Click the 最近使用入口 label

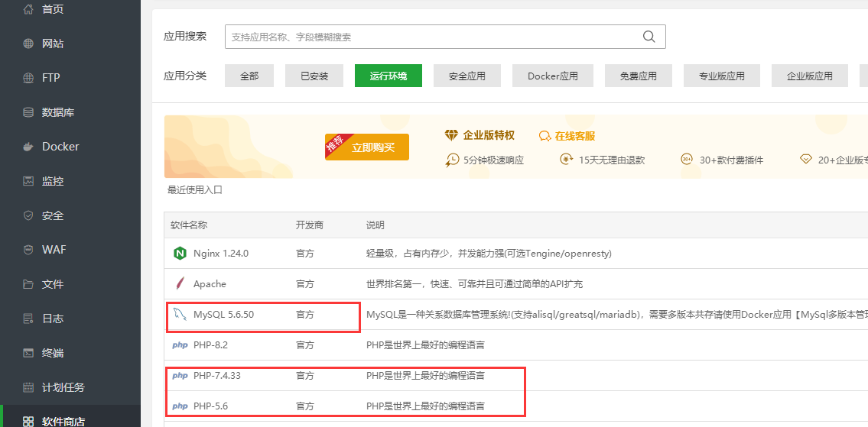coord(195,190)
